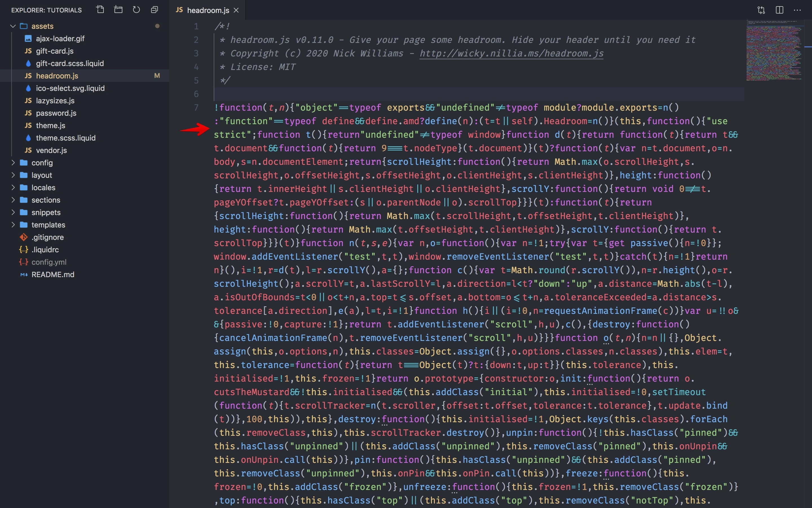Place cursor on empty line 6
The image size is (812, 508).
(479, 94)
